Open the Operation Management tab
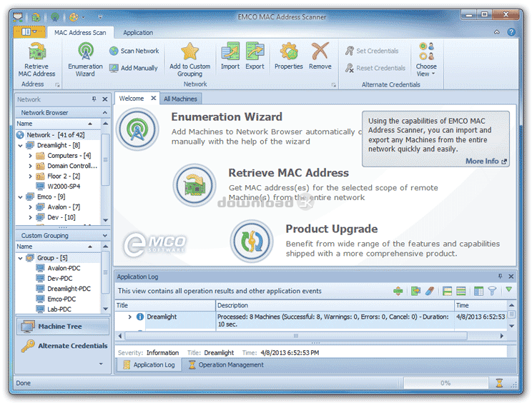532x403 pixels. click(226, 364)
